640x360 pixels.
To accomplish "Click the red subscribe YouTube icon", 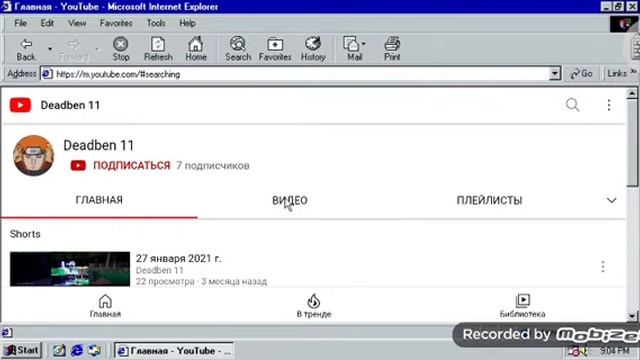I will 78,165.
